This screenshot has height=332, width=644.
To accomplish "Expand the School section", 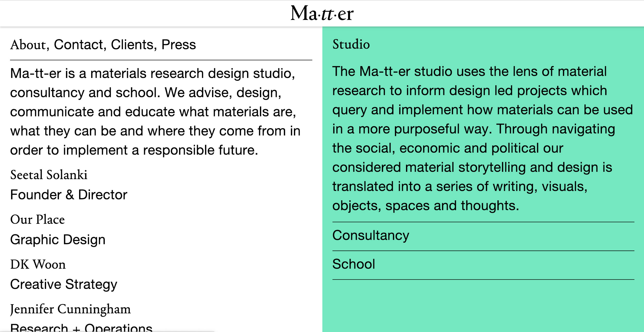I will [x=353, y=264].
